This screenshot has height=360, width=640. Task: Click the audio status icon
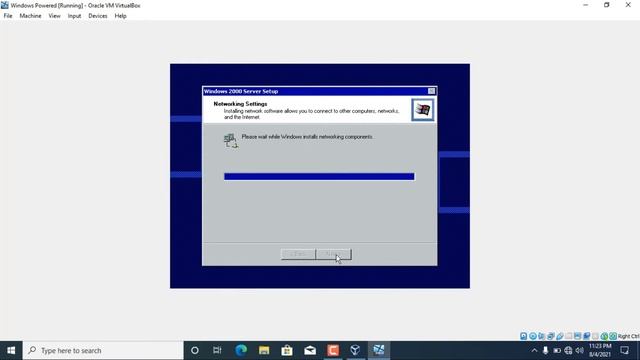(x=542, y=336)
